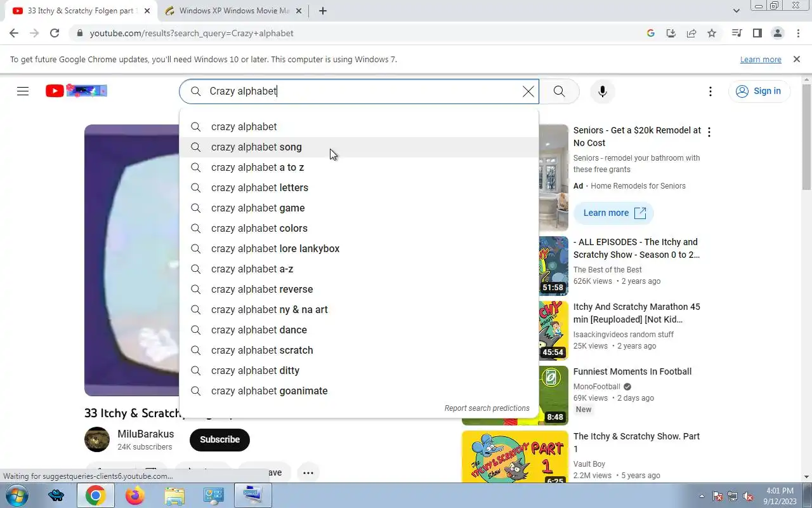Open the Chrome three-dot menu
Image resolution: width=812 pixels, height=508 pixels.
point(797,33)
